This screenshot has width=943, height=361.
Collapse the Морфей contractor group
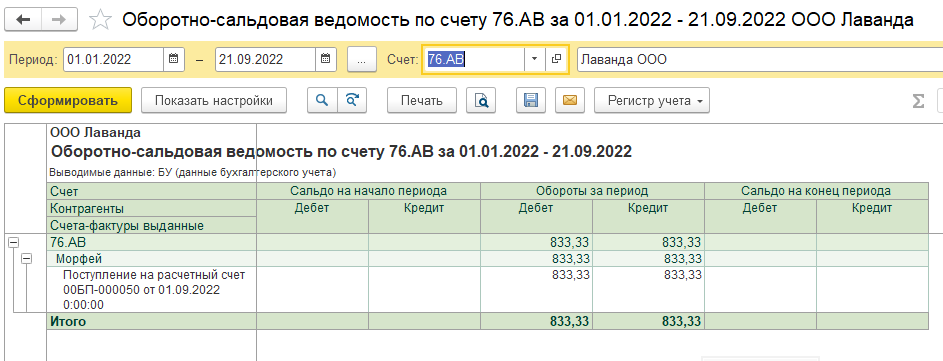coord(26,259)
